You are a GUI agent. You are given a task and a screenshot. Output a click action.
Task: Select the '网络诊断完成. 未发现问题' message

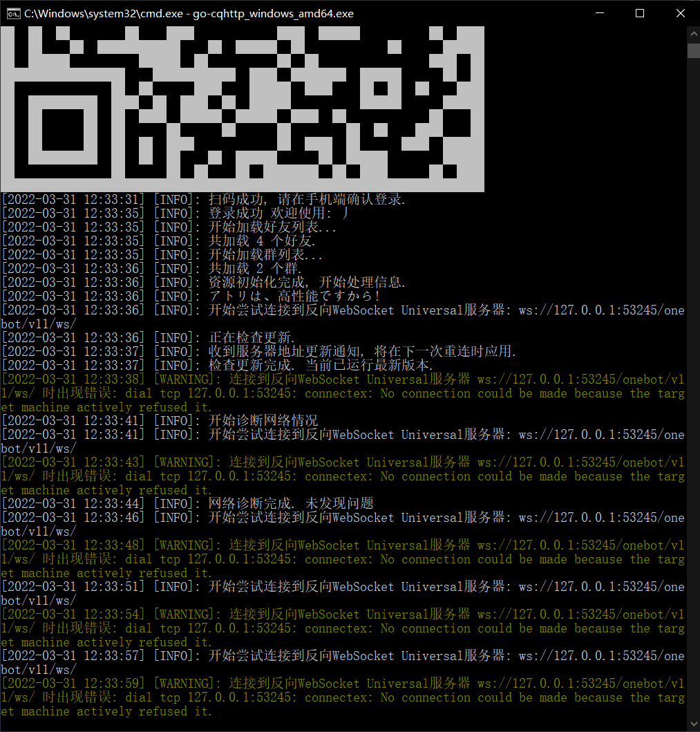pyautogui.click(x=291, y=503)
